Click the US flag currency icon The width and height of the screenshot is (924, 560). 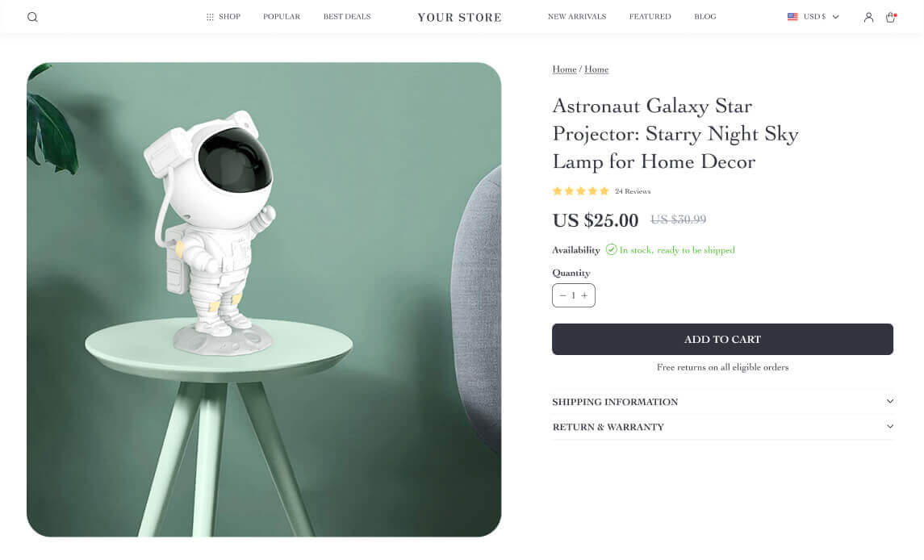click(792, 17)
